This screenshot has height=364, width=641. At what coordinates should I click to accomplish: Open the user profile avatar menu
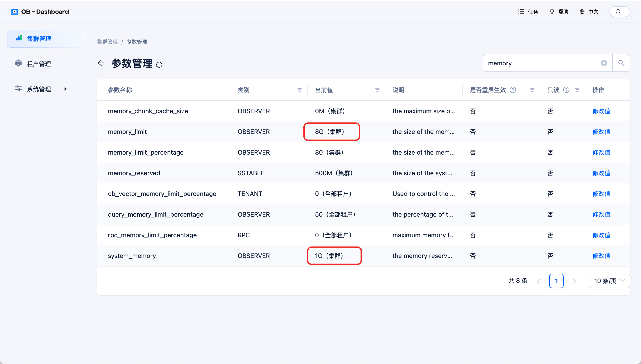(x=619, y=12)
